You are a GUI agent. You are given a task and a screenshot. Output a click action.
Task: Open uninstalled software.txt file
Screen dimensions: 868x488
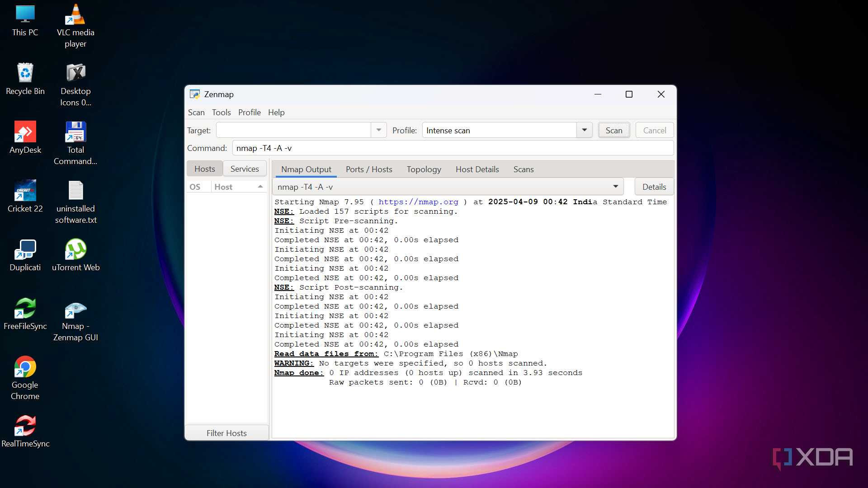[75, 202]
